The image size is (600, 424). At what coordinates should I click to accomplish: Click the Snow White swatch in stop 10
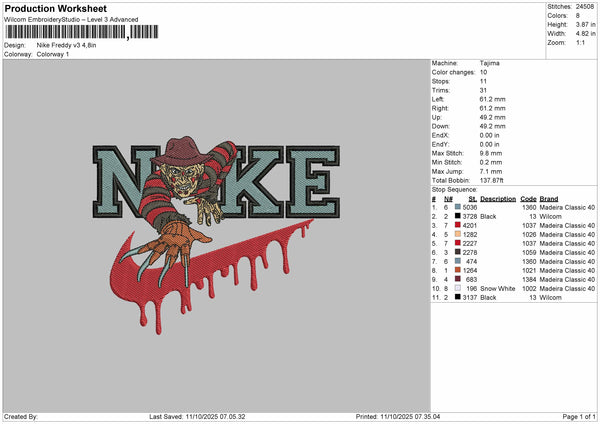[458, 288]
